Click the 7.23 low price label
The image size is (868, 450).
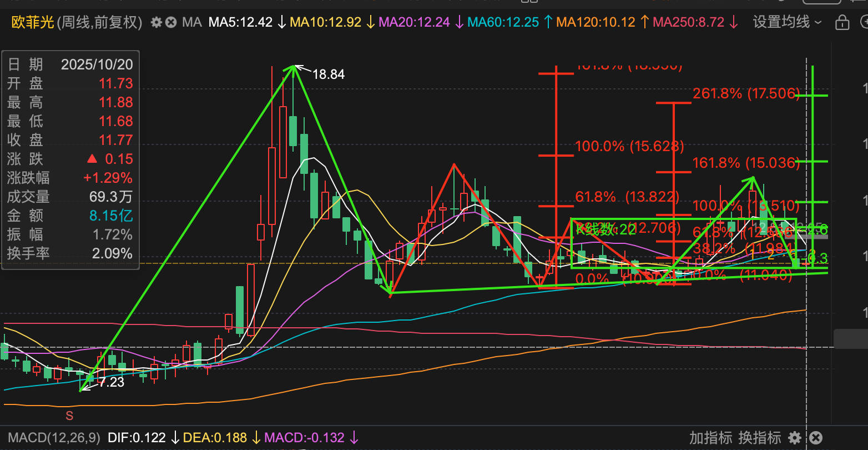(x=111, y=382)
